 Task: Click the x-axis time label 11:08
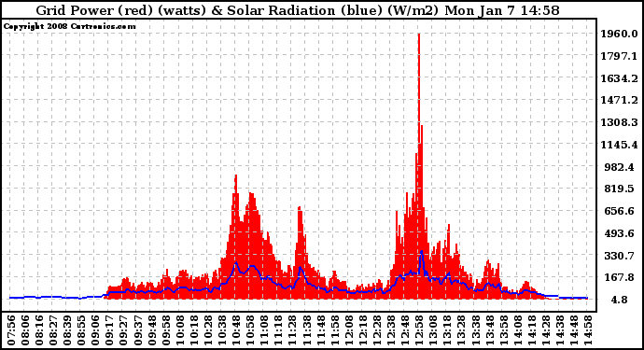point(264,330)
